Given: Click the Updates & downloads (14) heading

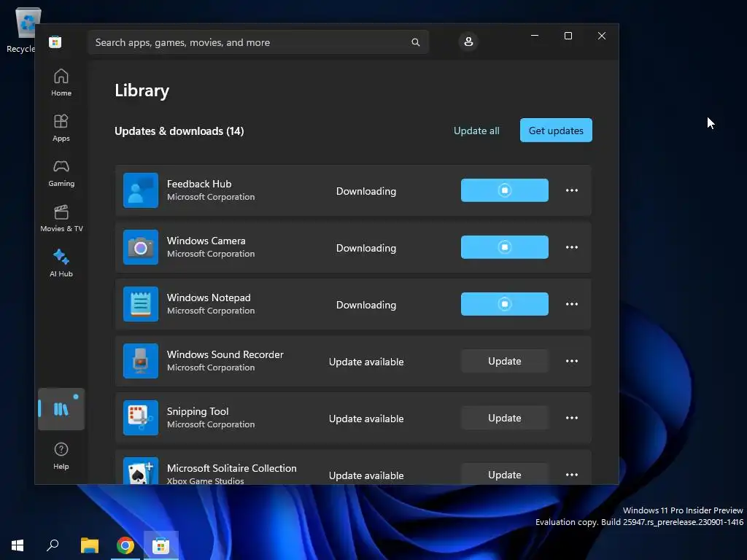Looking at the screenshot, I should pos(179,131).
